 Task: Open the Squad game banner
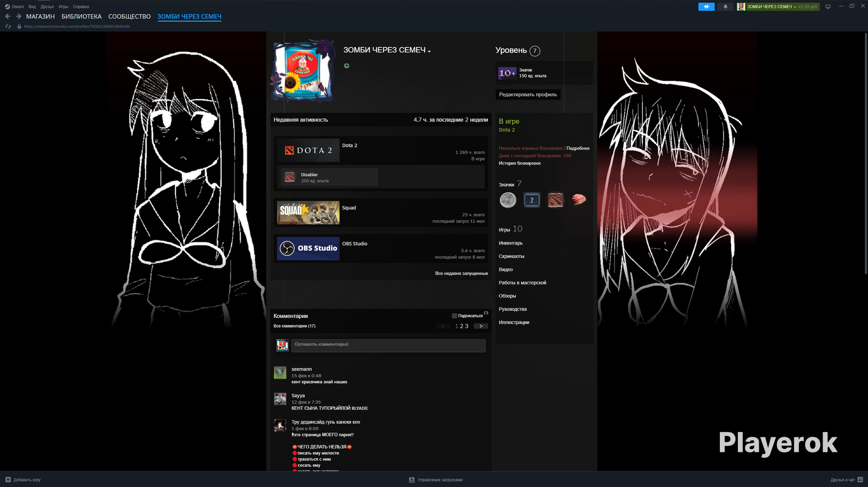[x=308, y=213]
